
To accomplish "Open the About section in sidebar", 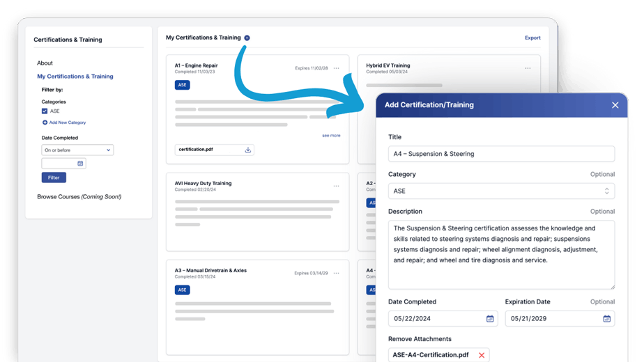I will [45, 63].
